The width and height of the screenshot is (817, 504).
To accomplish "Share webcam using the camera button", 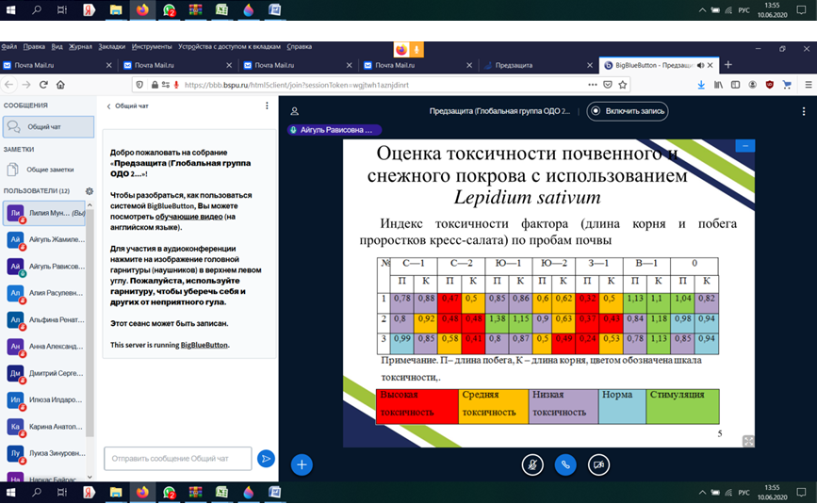I will [x=598, y=465].
